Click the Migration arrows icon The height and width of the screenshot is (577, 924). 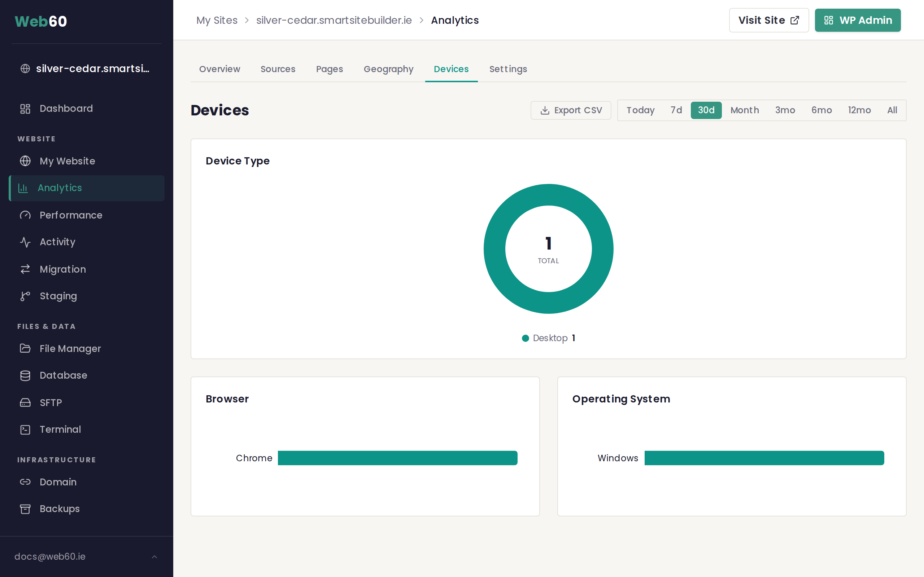pyautogui.click(x=25, y=269)
